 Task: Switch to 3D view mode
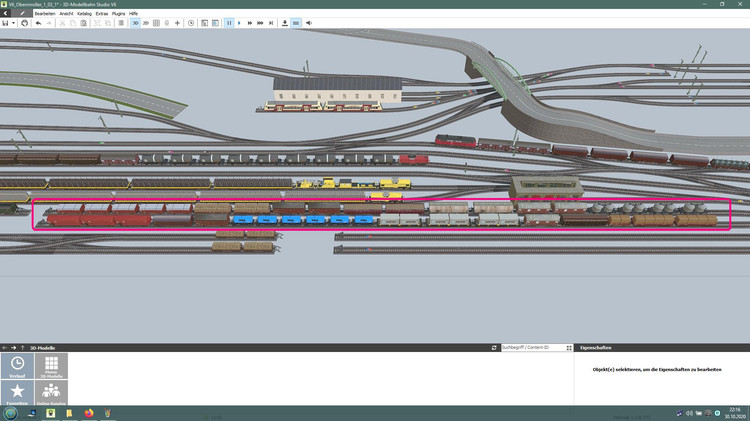click(x=134, y=22)
